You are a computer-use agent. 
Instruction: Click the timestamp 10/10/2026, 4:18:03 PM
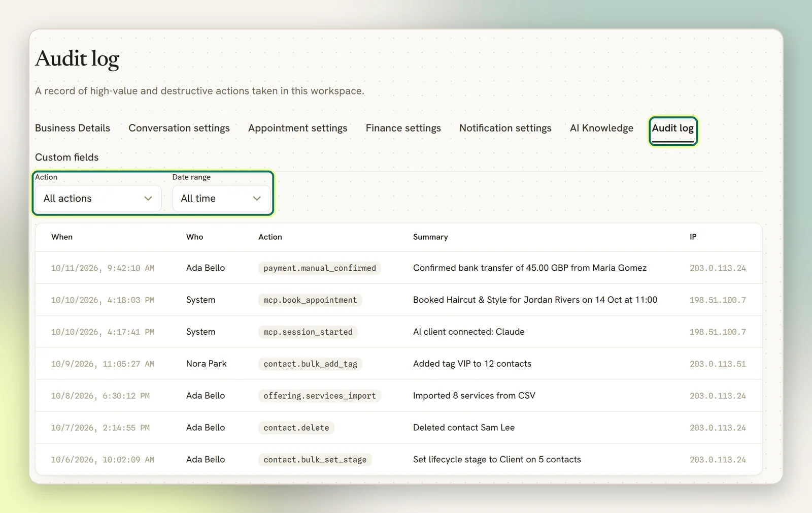(x=103, y=300)
